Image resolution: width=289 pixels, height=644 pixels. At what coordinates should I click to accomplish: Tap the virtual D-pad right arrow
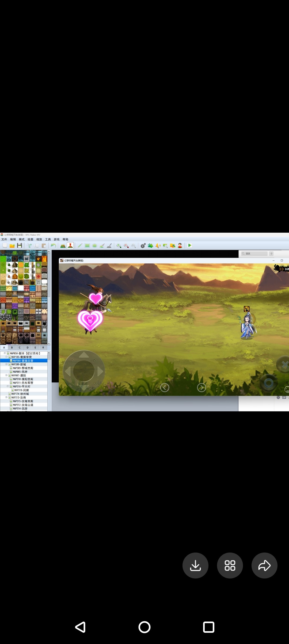[x=100, y=371]
